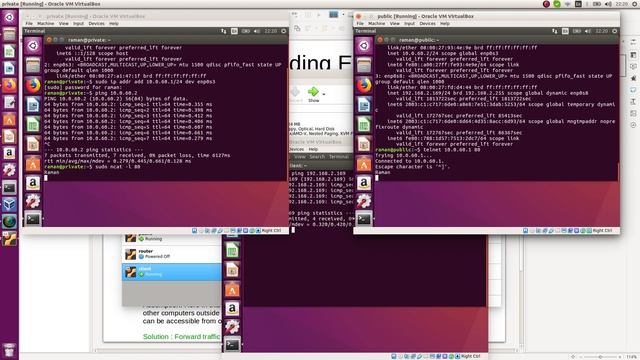640x360 pixels.
Task: Adjust the document zoom slider at bottom right
Action: 600,357
